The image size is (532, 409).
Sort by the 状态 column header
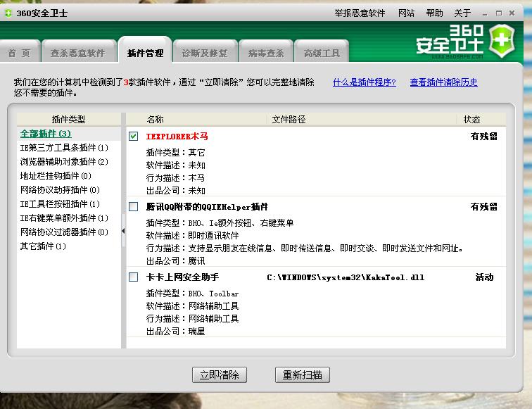(481, 119)
